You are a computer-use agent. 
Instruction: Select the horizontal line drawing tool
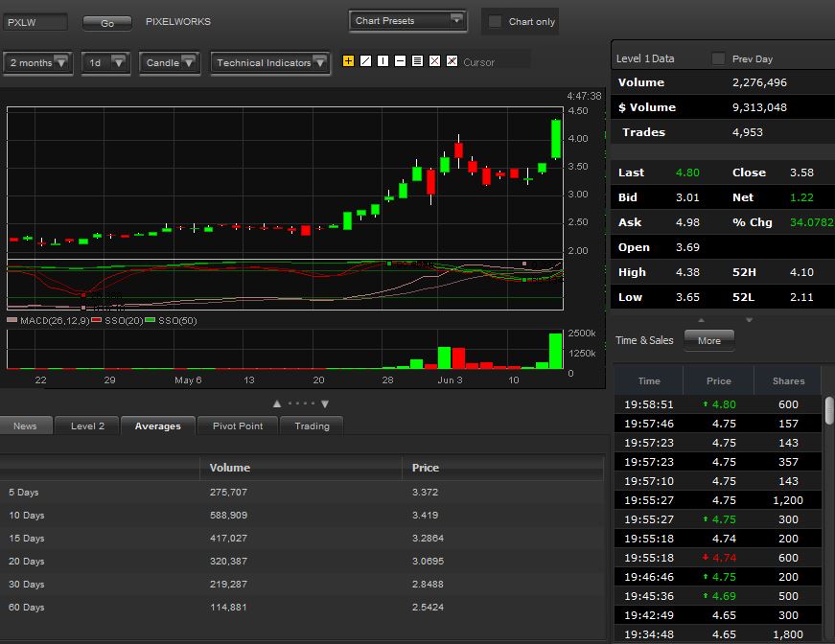tap(400, 61)
